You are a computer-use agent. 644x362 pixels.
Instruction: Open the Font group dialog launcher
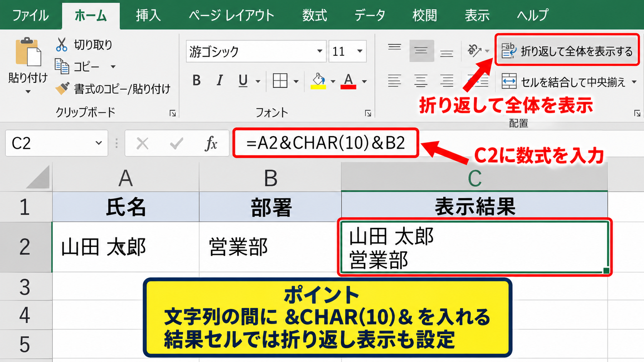pos(368,113)
